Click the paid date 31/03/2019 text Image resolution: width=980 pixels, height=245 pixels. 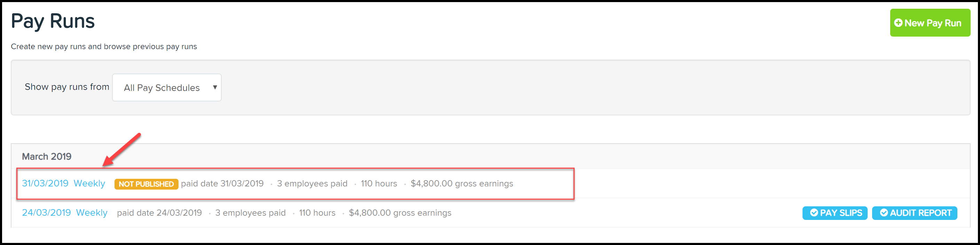point(222,184)
